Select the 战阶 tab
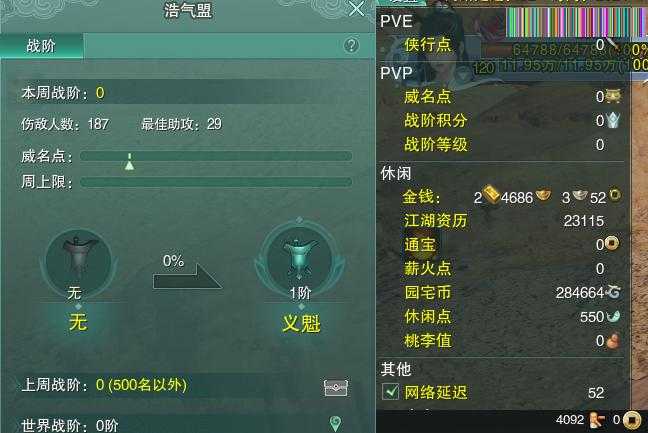 [x=41, y=45]
